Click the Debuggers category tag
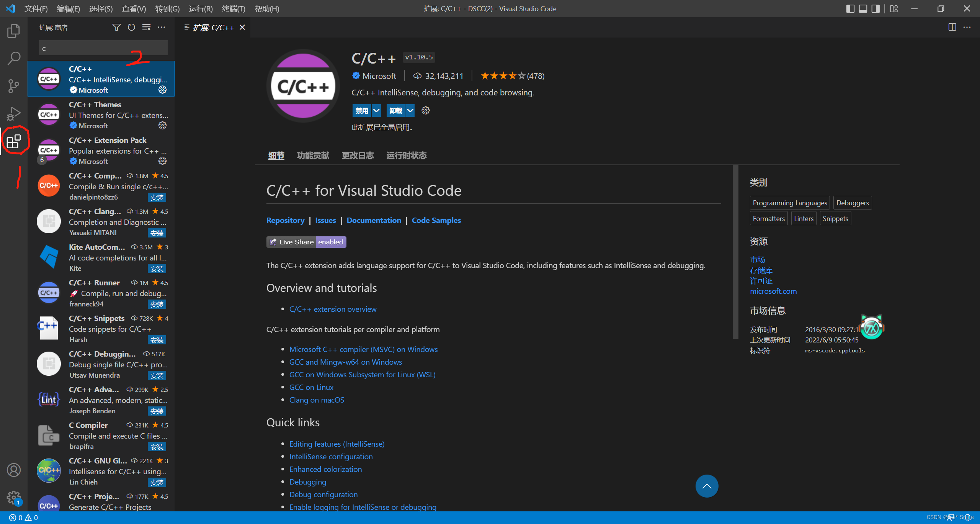The image size is (980, 524). click(x=853, y=203)
